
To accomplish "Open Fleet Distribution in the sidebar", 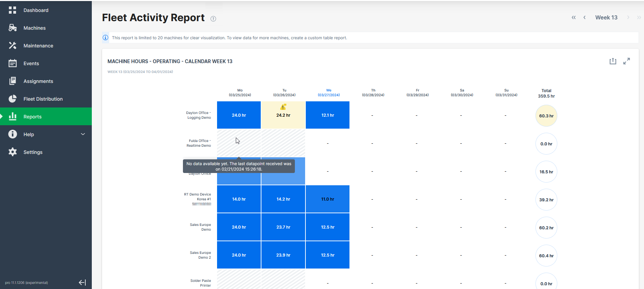I will point(43,99).
